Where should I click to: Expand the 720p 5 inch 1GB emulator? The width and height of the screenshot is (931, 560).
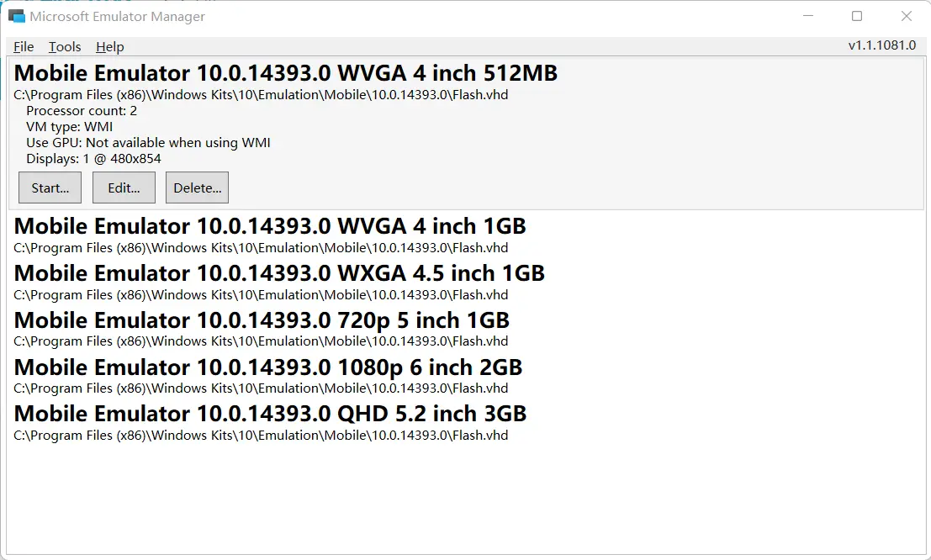click(x=262, y=320)
